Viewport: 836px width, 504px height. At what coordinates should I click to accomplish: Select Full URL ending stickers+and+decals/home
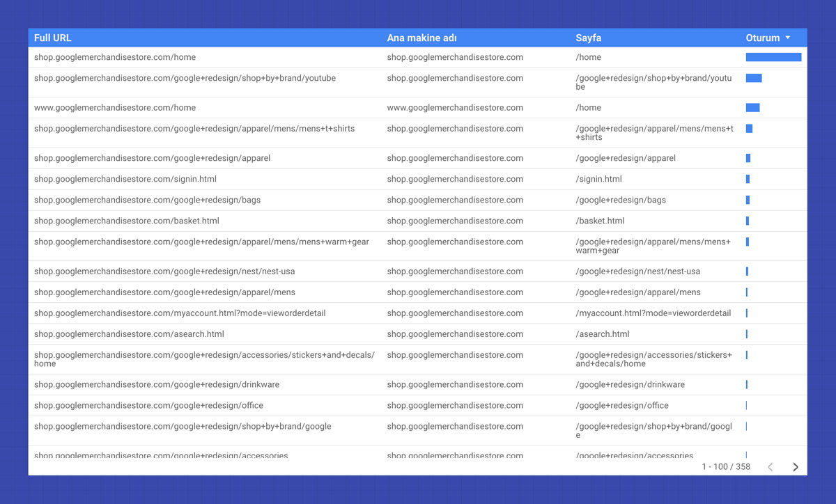coord(204,359)
